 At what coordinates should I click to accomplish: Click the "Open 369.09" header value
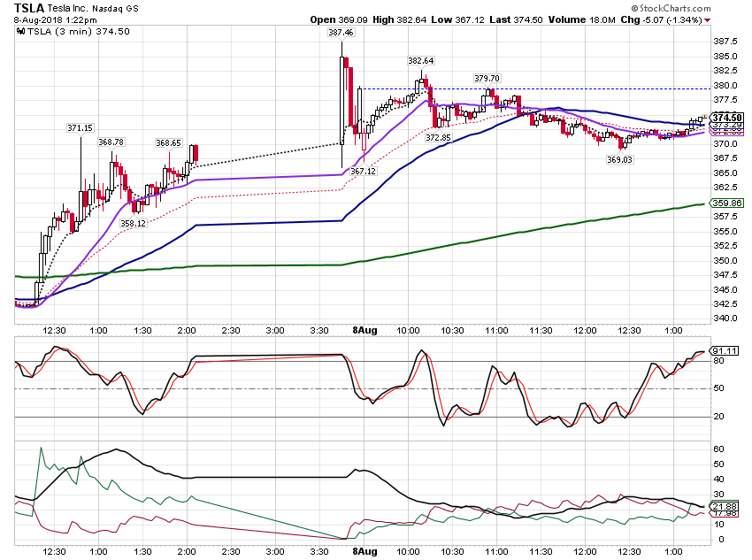click(x=339, y=19)
